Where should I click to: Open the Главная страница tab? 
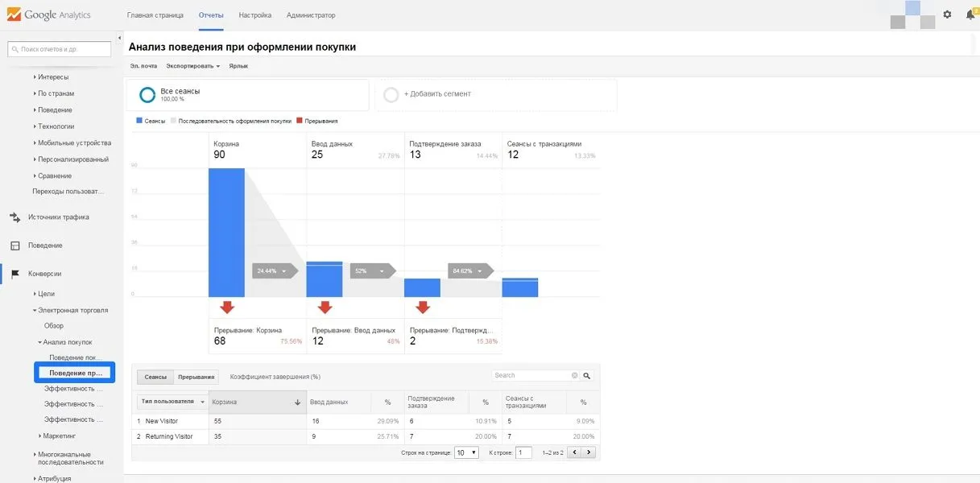point(155,15)
